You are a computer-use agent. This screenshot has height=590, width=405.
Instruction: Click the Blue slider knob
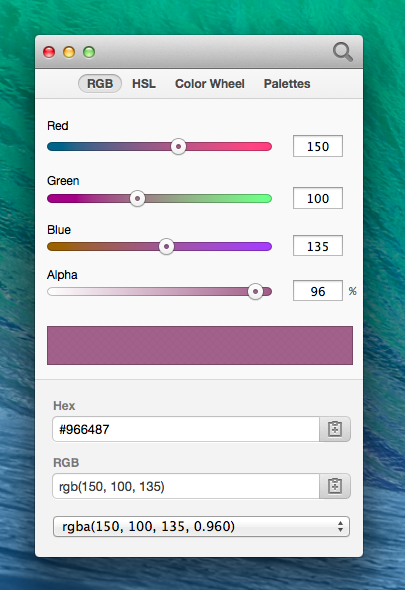[166, 246]
